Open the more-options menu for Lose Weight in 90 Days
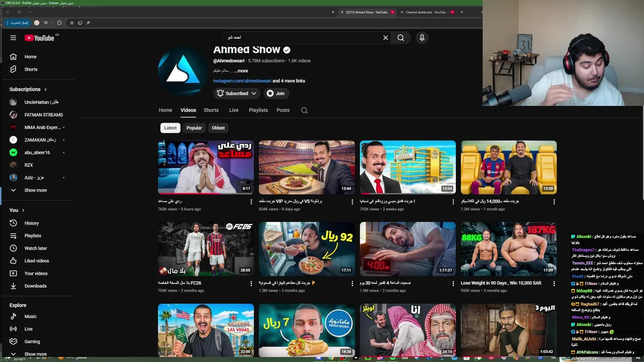This screenshot has height=362, width=644. coord(554,284)
